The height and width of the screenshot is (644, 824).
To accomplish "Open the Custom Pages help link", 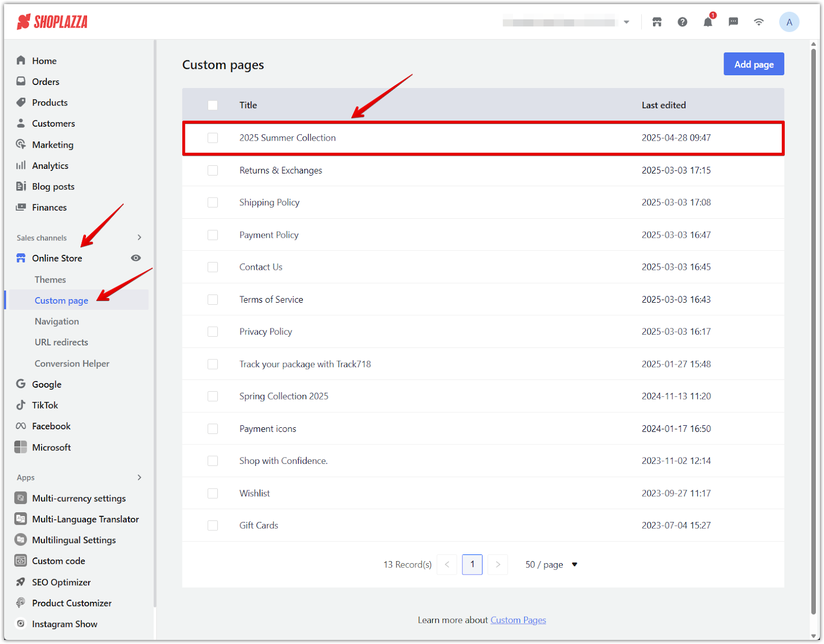I will tap(518, 620).
